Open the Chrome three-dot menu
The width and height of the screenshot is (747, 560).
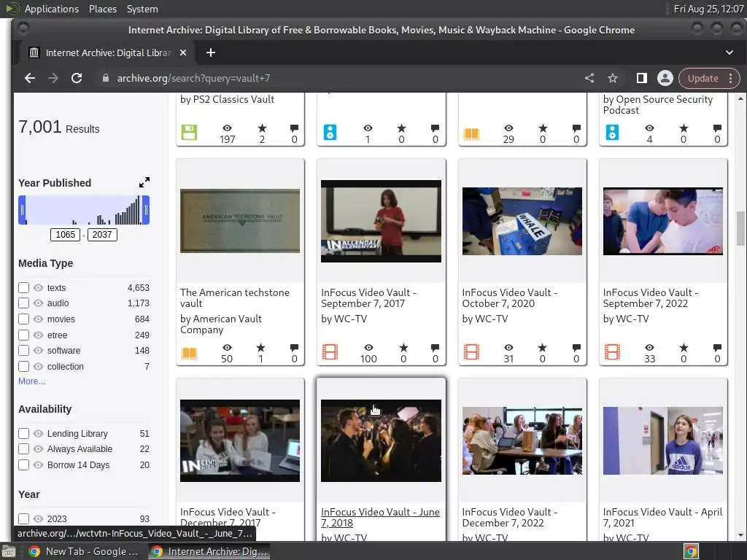click(x=731, y=78)
